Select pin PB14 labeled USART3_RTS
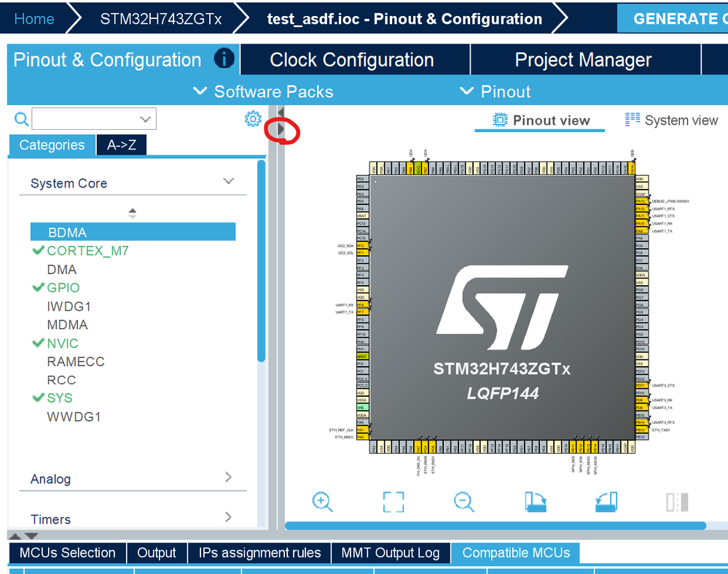 click(x=641, y=422)
